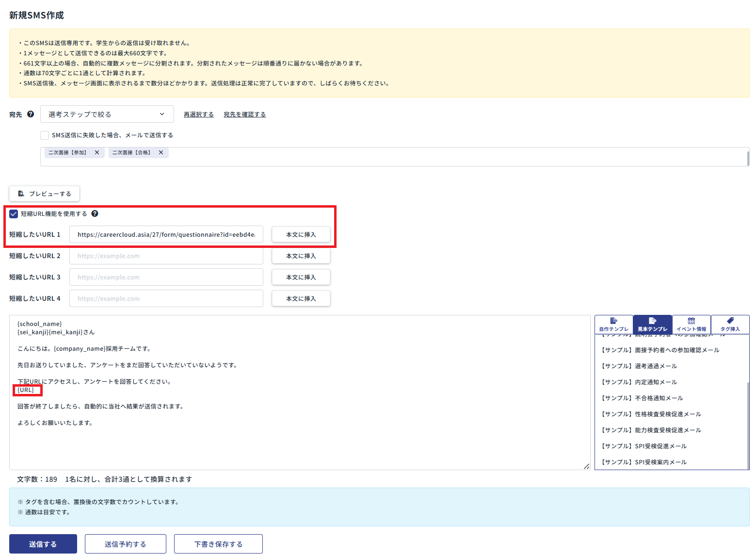Screen dimensions: 756x555
Task: Switch to the 見本テンプレ tab
Action: 652,324
